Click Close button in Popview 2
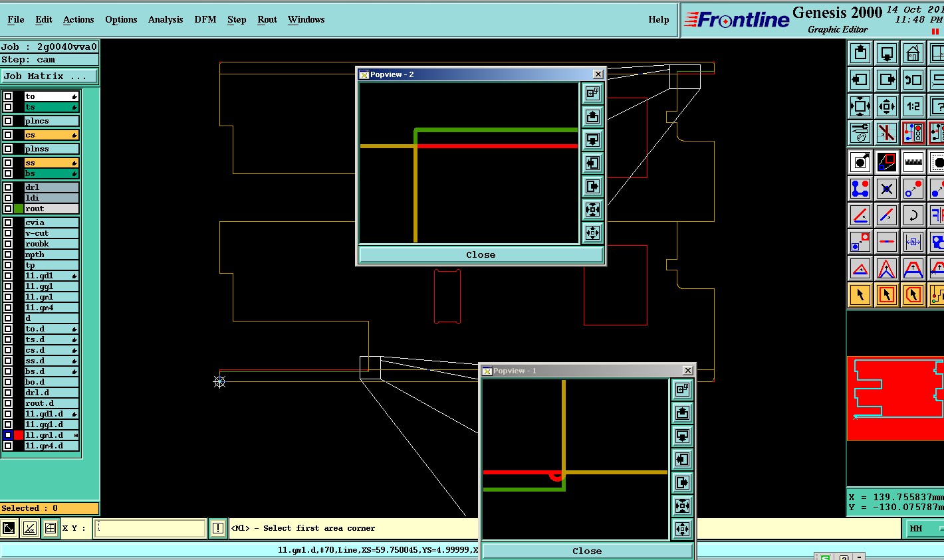 [x=481, y=254]
